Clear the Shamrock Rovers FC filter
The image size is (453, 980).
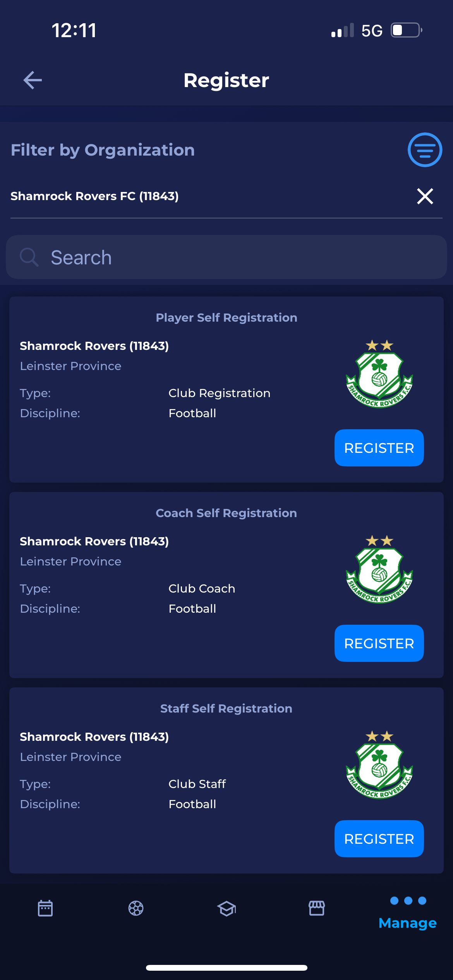click(x=425, y=196)
